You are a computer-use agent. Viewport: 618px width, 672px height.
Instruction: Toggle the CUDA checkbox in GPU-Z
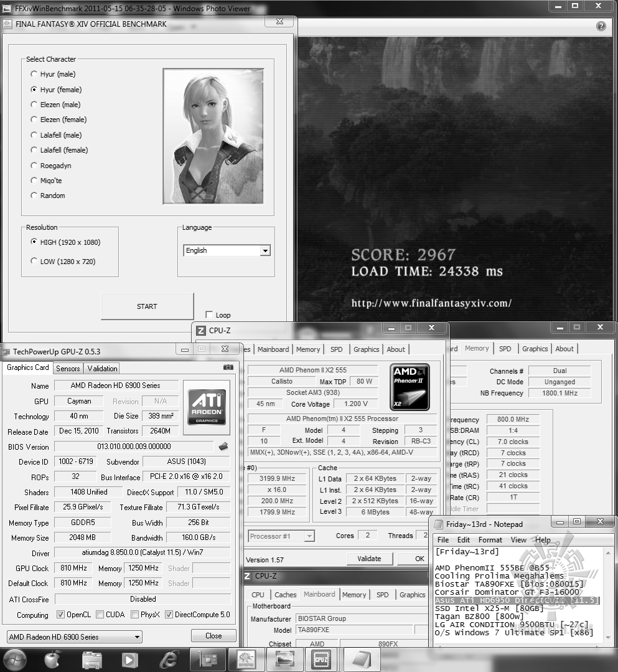tap(100, 615)
